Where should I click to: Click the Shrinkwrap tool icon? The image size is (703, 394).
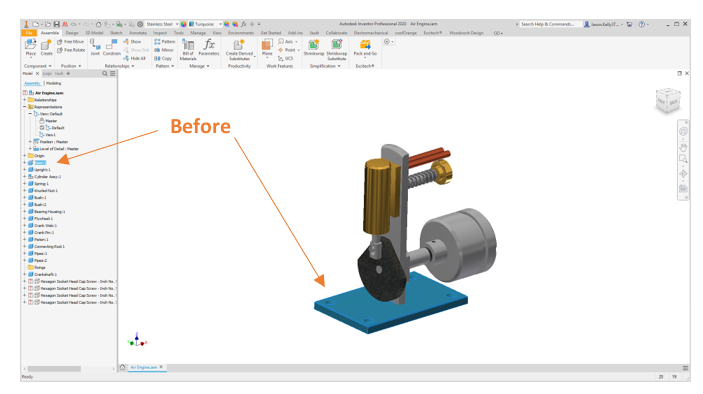click(314, 47)
